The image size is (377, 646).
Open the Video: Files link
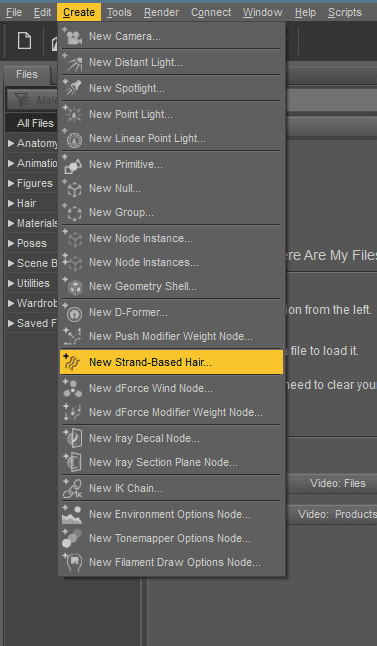337,483
